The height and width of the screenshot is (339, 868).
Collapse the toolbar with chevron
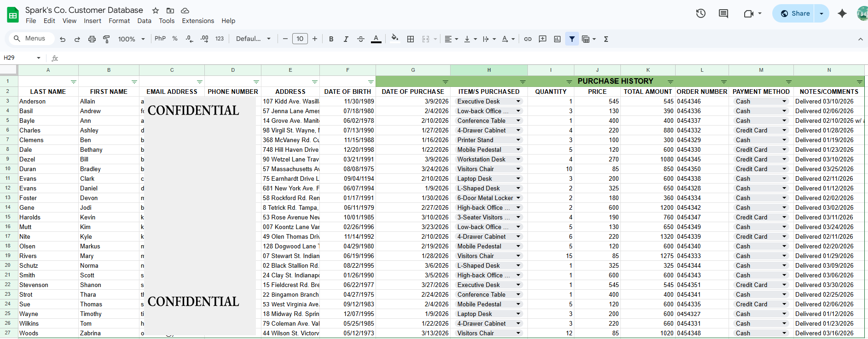[x=860, y=39]
